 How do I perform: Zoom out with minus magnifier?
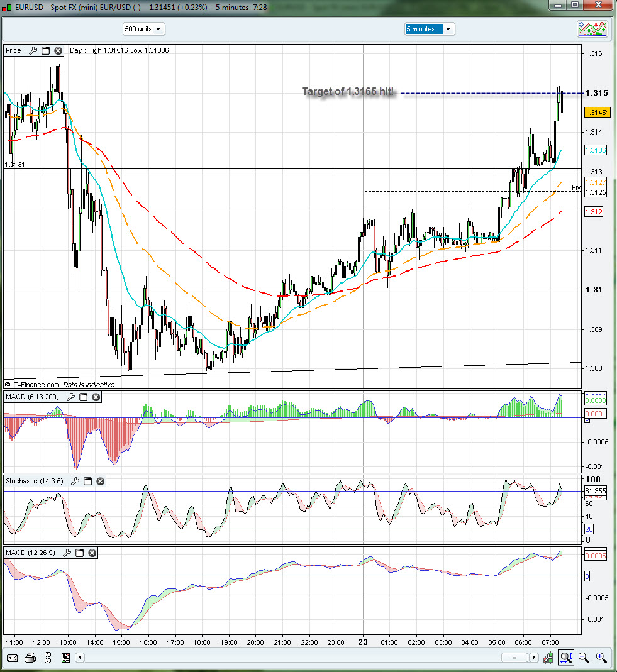pos(584,658)
